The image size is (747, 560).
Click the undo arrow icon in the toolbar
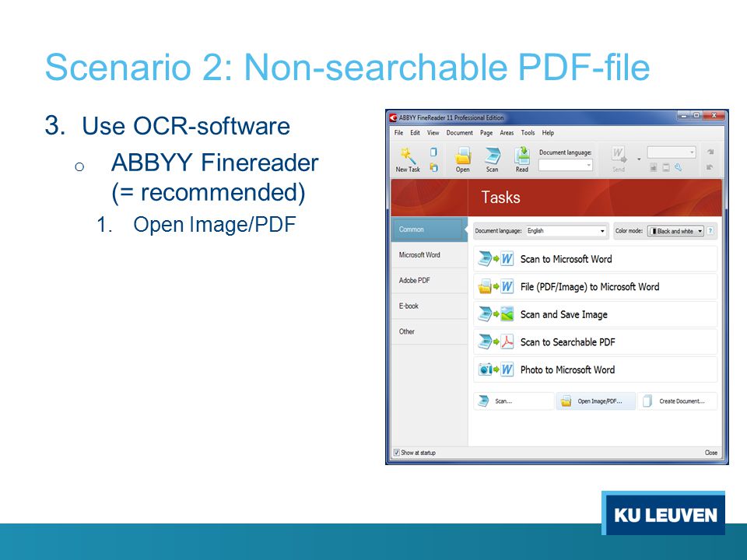(710, 167)
